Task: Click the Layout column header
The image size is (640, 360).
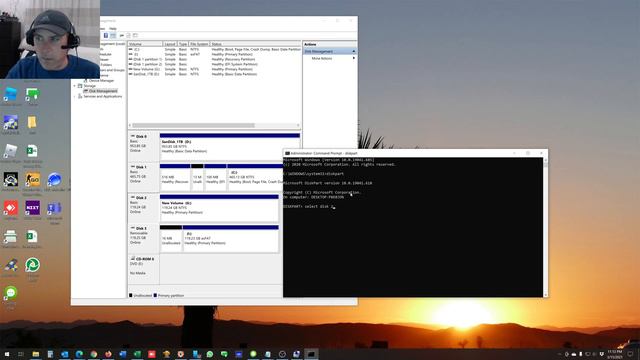Action: click(x=170, y=44)
